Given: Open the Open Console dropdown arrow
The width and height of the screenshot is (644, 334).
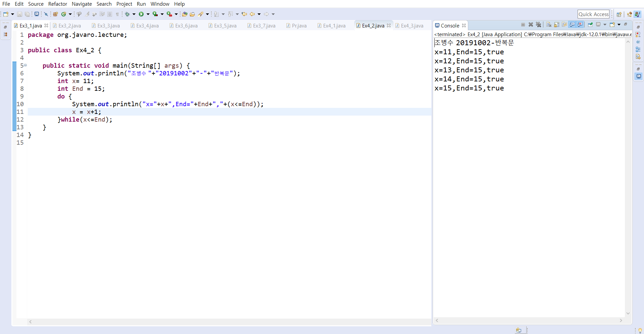Looking at the screenshot, I should (619, 24).
